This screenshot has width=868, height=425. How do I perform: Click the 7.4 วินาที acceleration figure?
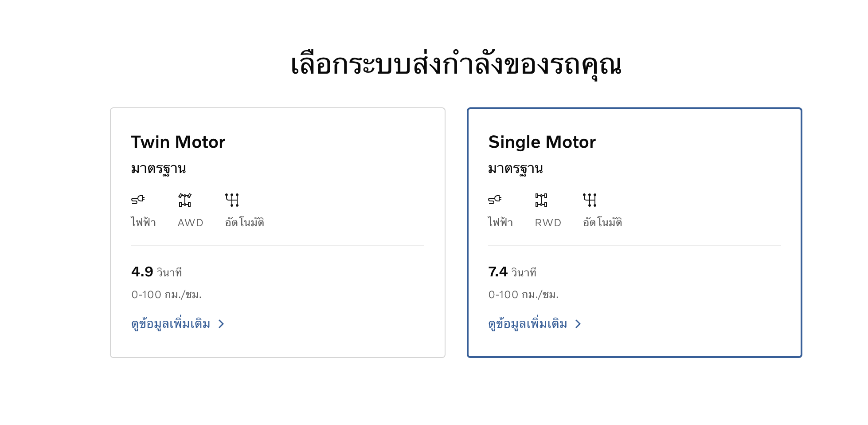(x=512, y=272)
